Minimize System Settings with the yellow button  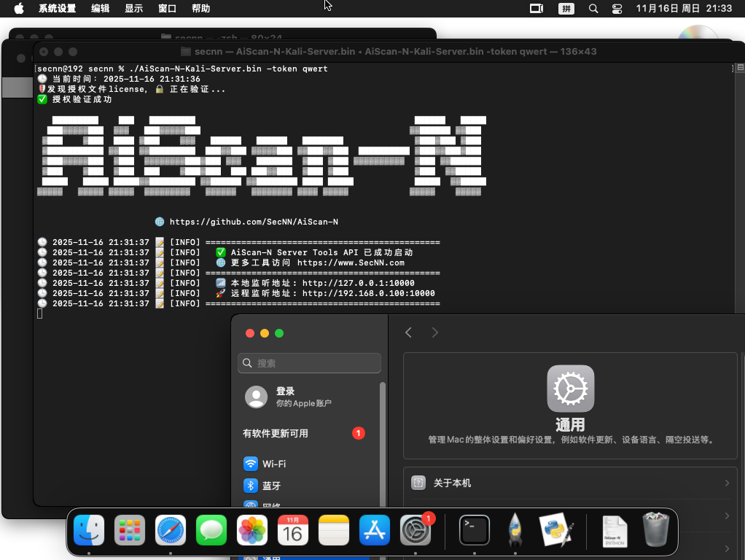tap(265, 333)
